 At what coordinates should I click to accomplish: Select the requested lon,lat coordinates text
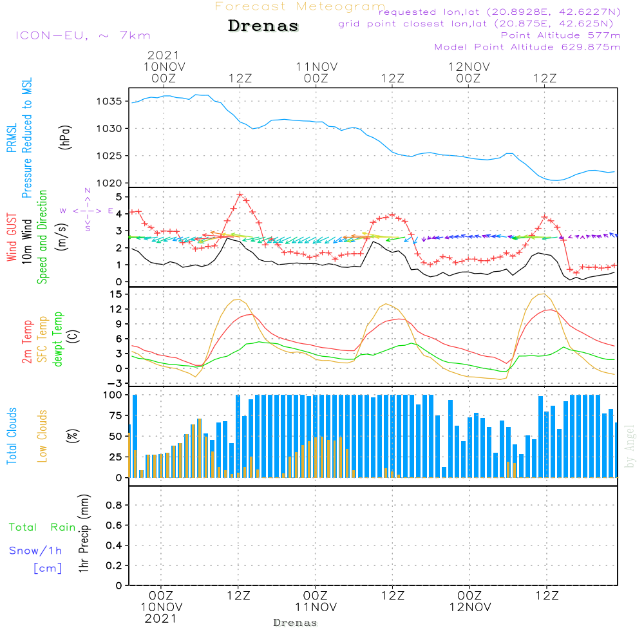point(499,12)
